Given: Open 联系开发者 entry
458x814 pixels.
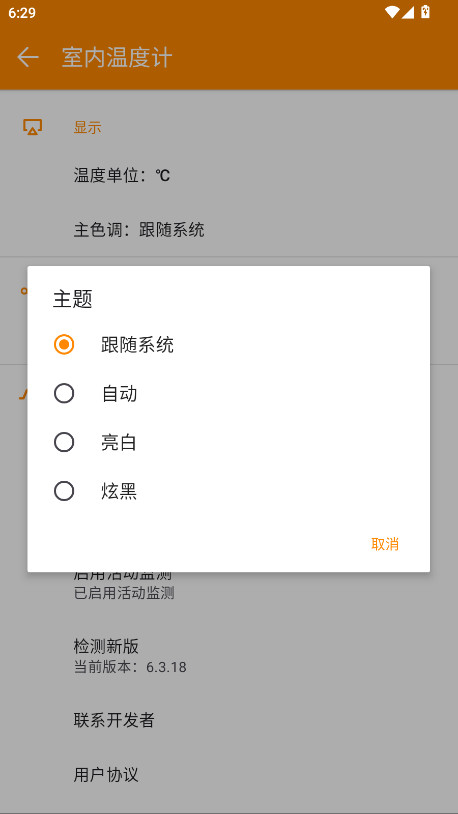Looking at the screenshot, I should [x=229, y=720].
